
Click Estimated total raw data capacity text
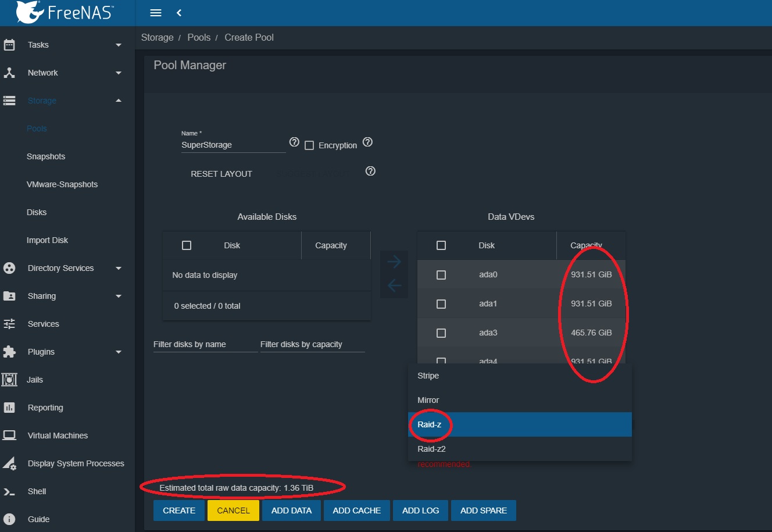(x=237, y=488)
